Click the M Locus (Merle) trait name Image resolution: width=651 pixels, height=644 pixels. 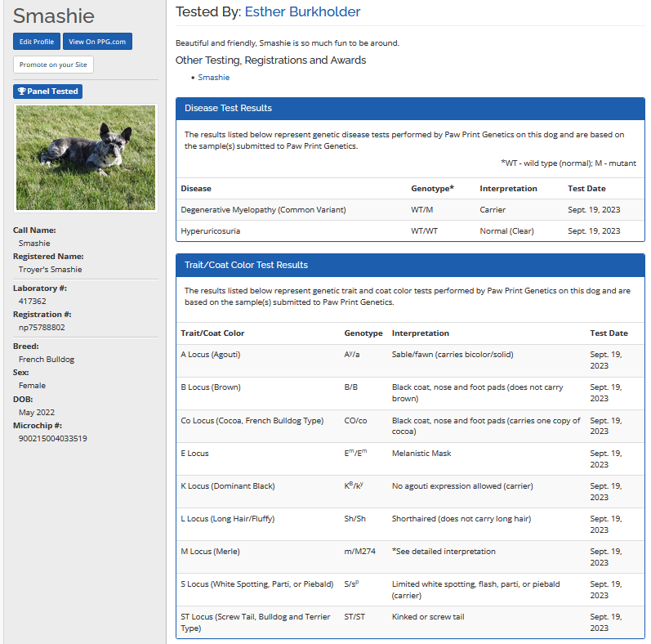point(210,552)
